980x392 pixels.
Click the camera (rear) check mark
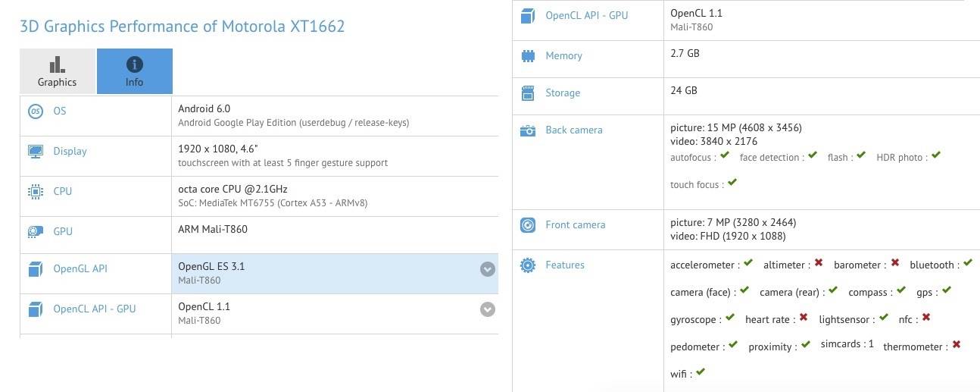[833, 290]
